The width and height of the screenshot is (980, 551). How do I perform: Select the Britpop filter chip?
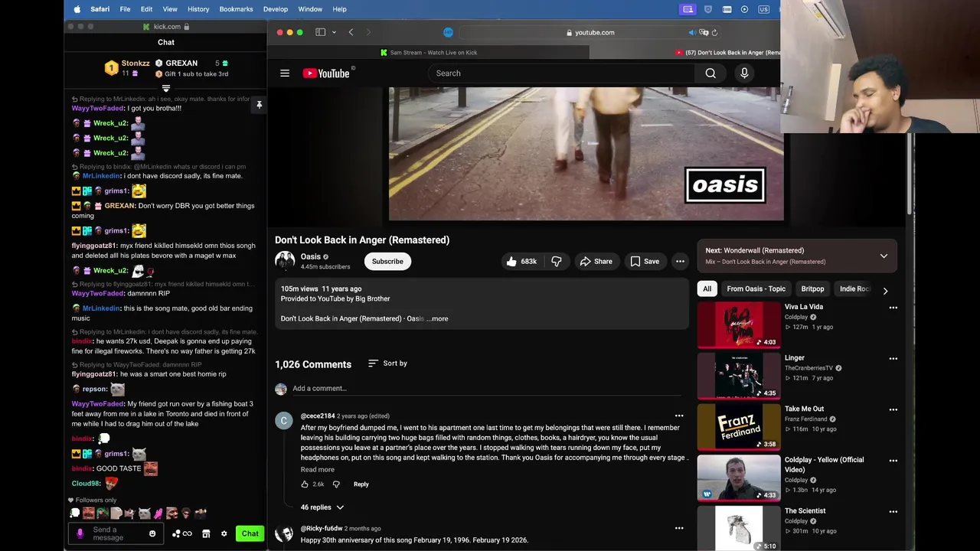point(812,289)
